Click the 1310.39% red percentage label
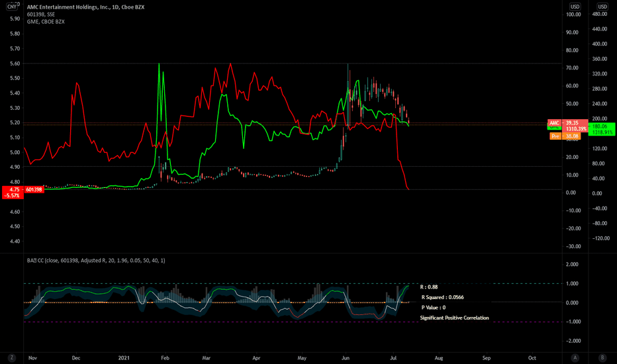This screenshot has width=617, height=364. pyautogui.click(x=576, y=129)
